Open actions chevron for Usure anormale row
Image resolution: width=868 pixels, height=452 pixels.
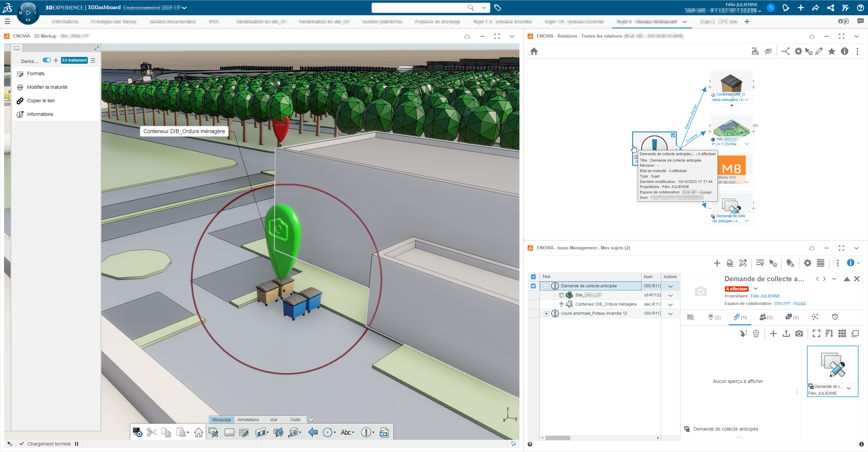[x=670, y=314]
